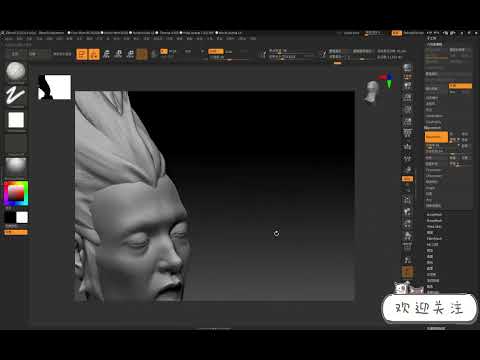Click the QuickSave button in the title bar
Viewport: 480px width, 360px height.
tap(351, 33)
